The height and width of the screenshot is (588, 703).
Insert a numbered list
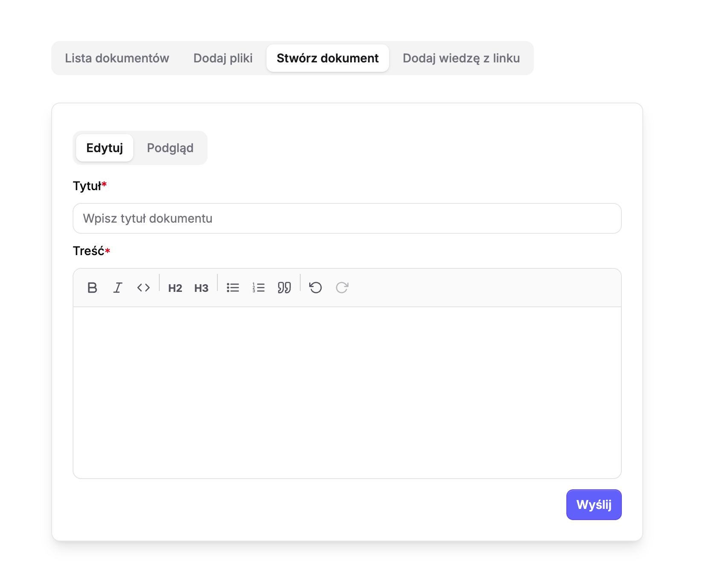coord(258,288)
